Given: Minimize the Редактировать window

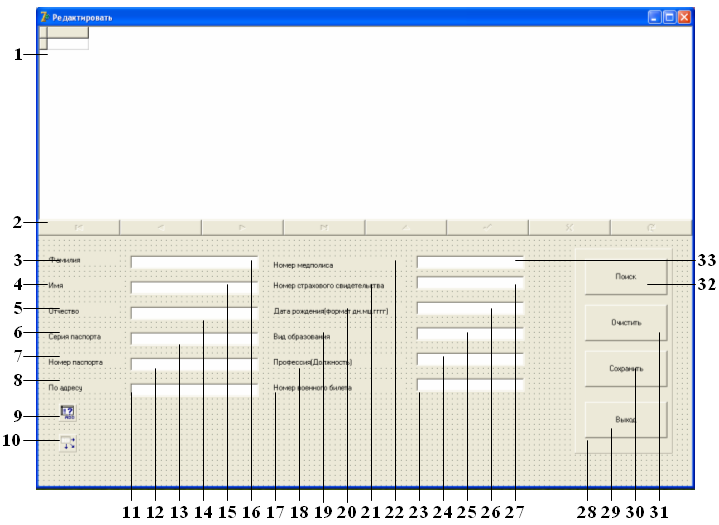Looking at the screenshot, I should pyautogui.click(x=655, y=17).
